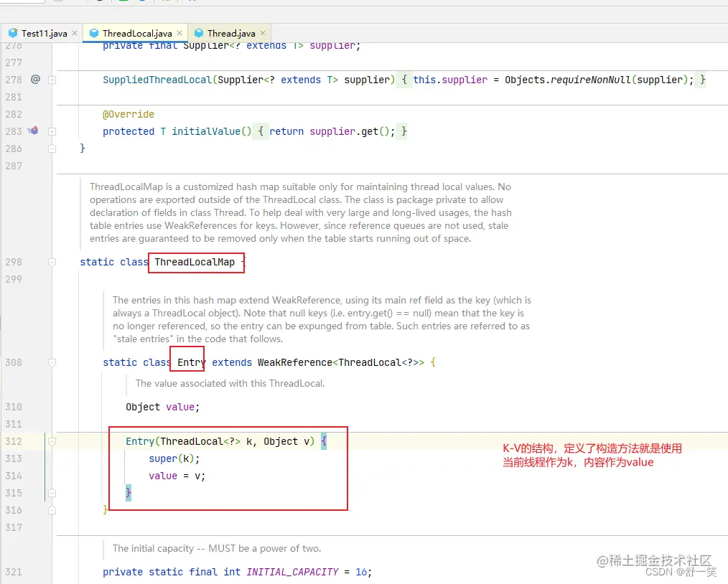Click the Thread.java class file icon

click(x=199, y=33)
